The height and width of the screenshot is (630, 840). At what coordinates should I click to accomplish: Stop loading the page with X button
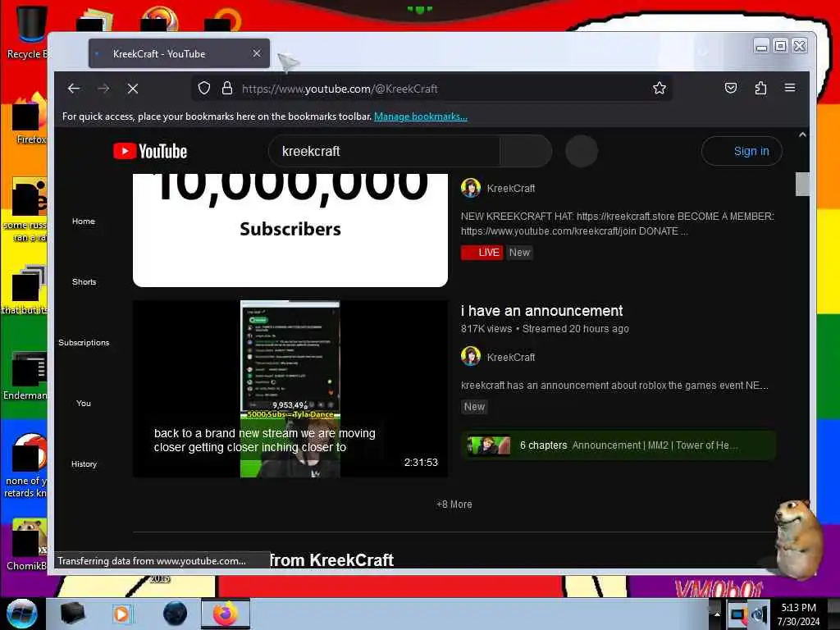pos(133,89)
